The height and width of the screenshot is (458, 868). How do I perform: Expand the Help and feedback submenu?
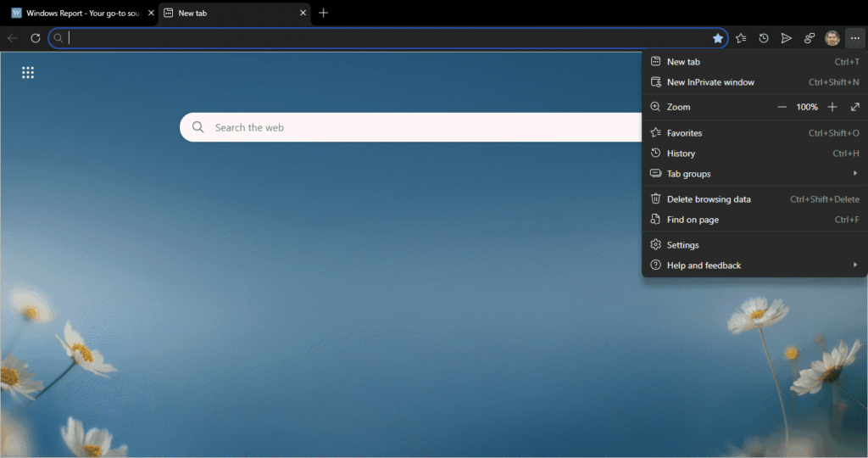click(854, 265)
